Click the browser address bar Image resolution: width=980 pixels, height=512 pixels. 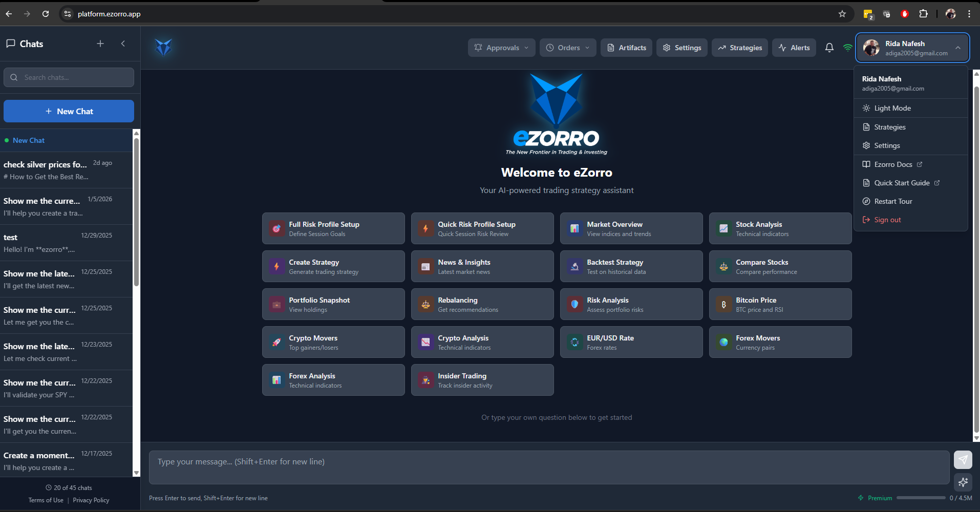[x=456, y=14]
